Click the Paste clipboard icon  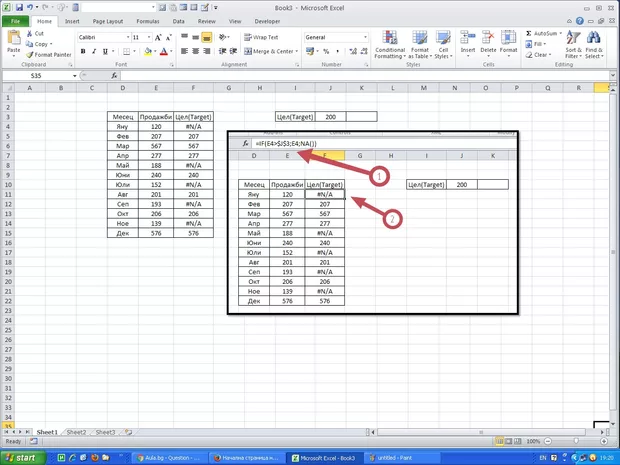14,38
